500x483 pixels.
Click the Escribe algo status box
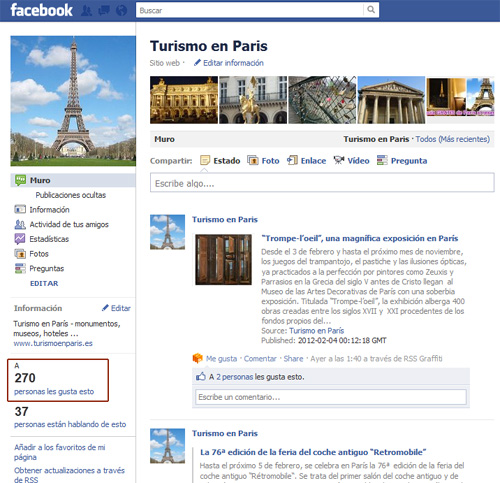[x=322, y=182]
